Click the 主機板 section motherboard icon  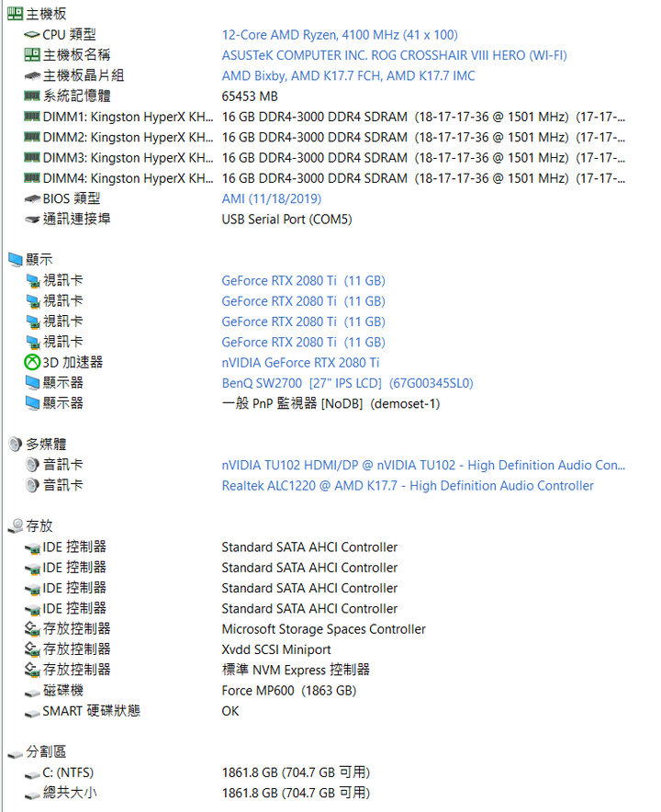(15, 14)
